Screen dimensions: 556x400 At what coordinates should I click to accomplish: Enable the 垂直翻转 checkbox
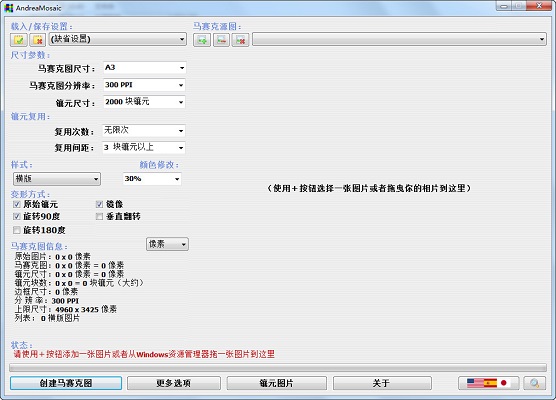(99, 216)
